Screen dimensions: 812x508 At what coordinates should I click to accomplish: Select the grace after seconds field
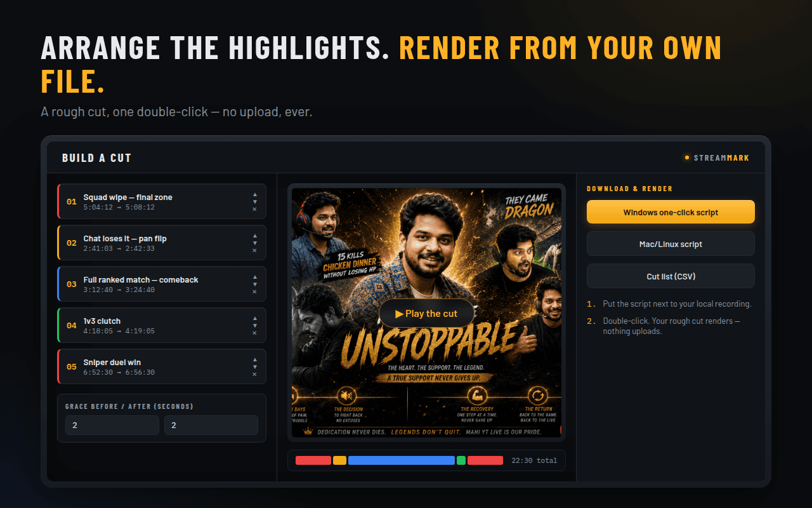[211, 425]
